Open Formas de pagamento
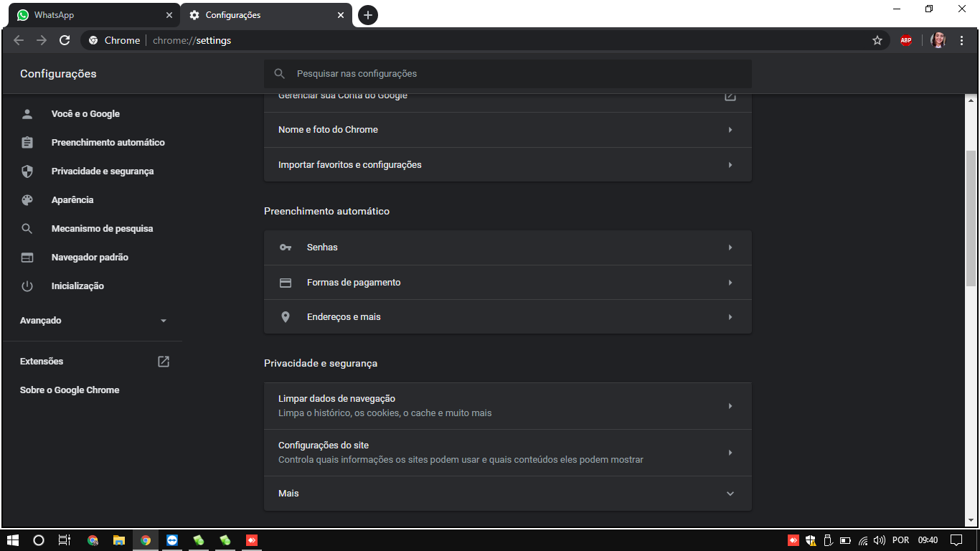This screenshot has height=551, width=980. point(508,283)
